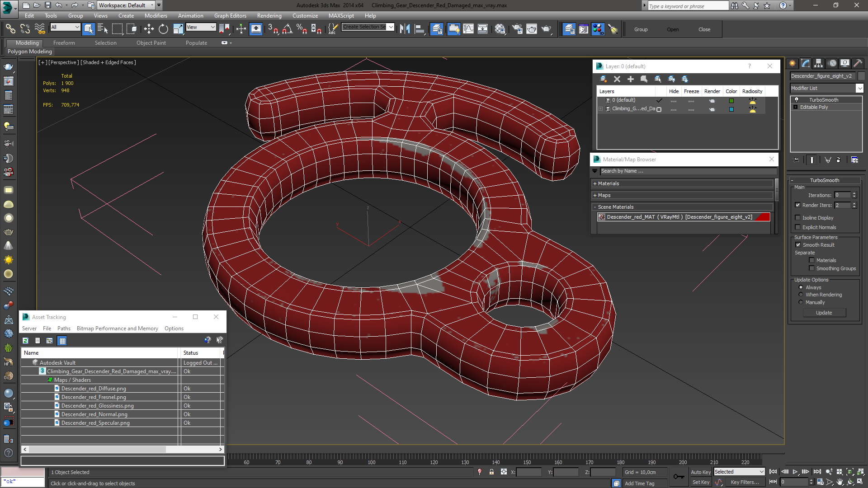868x488 pixels.
Task: Click the Undo arrow icon
Action: click(59, 5)
